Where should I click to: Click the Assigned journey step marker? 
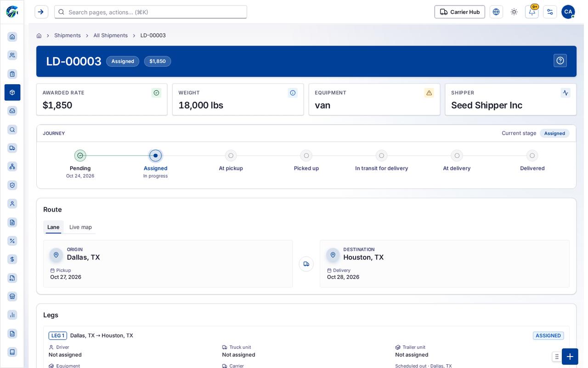coord(155,155)
